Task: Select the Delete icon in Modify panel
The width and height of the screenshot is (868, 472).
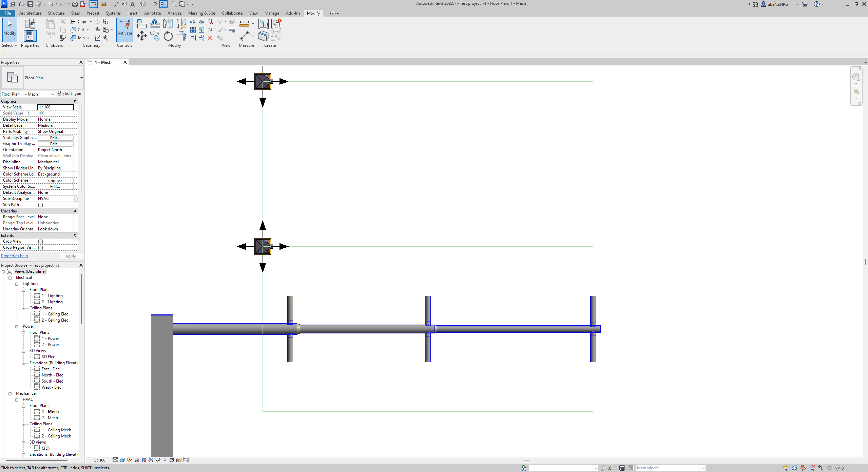Action: [210, 38]
